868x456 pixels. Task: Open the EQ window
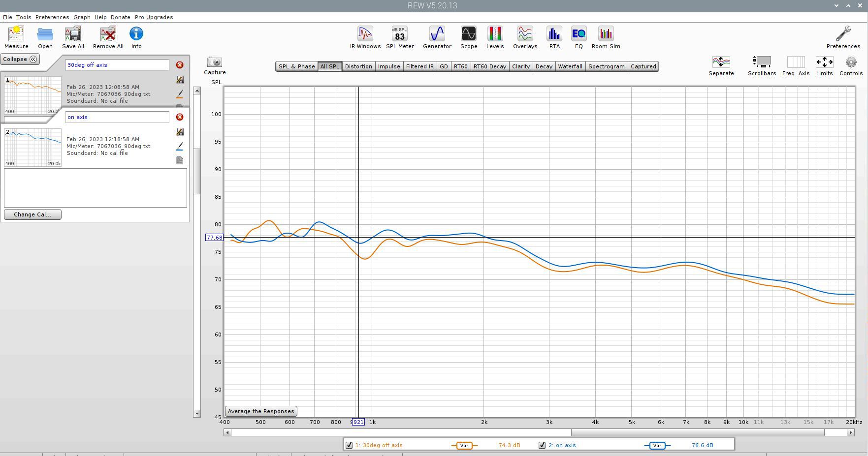(x=579, y=34)
